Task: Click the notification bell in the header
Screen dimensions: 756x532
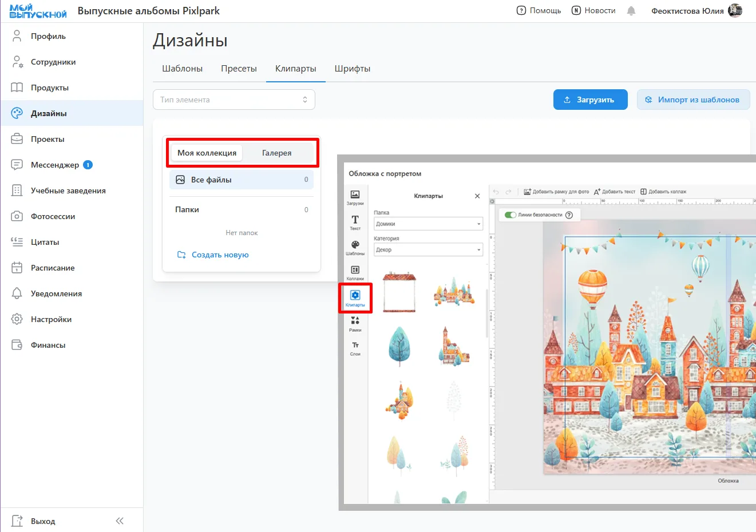Action: pyautogui.click(x=631, y=11)
